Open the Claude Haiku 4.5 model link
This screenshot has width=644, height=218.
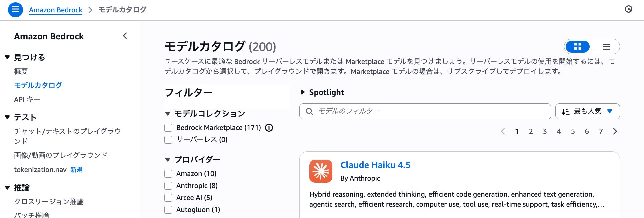pyautogui.click(x=375, y=165)
